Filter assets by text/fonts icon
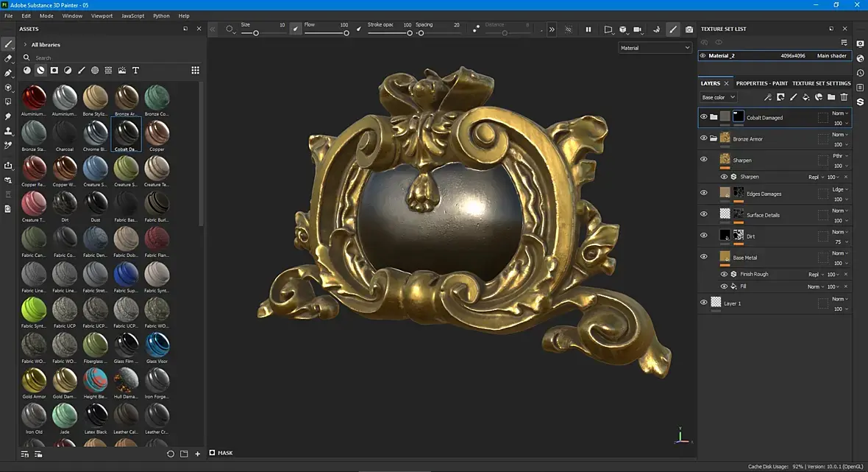The image size is (868, 472). coord(135,71)
